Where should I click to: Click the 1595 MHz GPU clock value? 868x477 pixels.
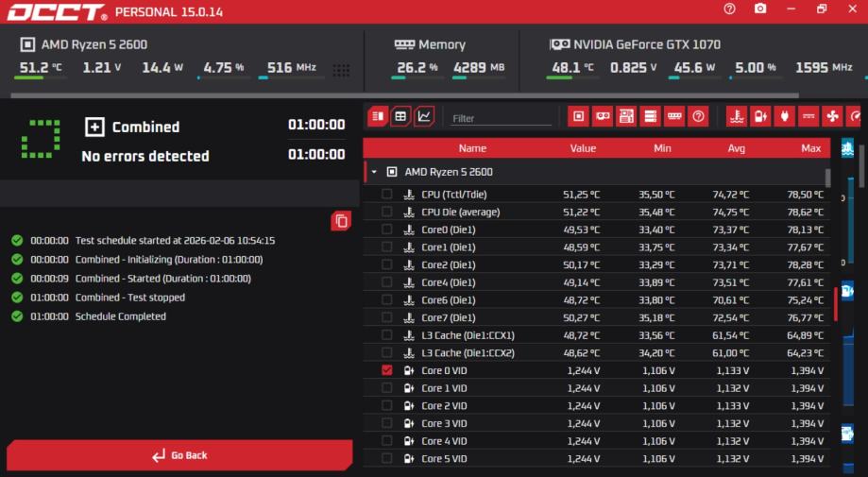824,67
